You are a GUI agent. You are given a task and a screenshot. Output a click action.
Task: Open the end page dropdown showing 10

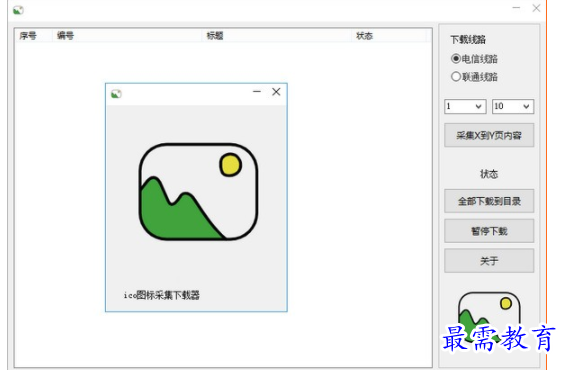(x=513, y=106)
